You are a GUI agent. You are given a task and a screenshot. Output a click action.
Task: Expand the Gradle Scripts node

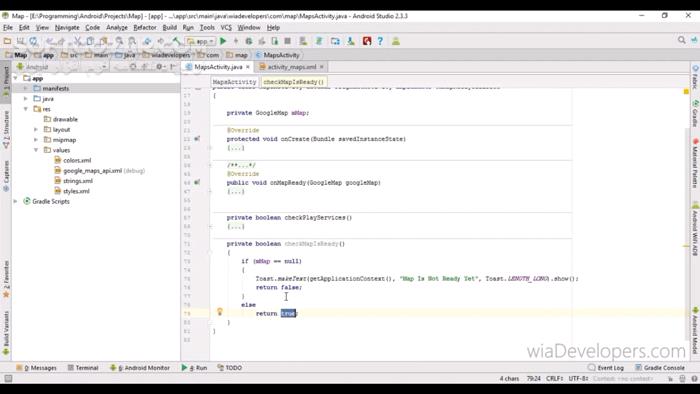point(16,201)
